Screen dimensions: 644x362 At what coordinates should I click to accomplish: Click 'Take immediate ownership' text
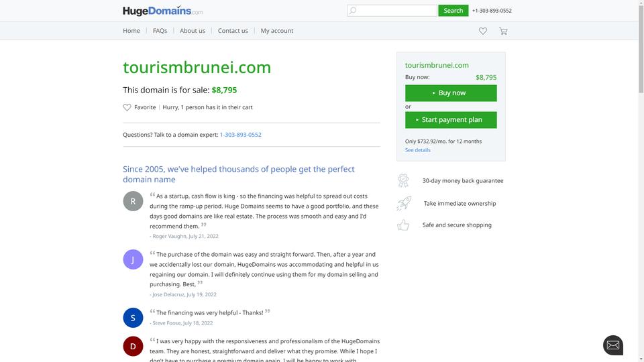pos(460,204)
